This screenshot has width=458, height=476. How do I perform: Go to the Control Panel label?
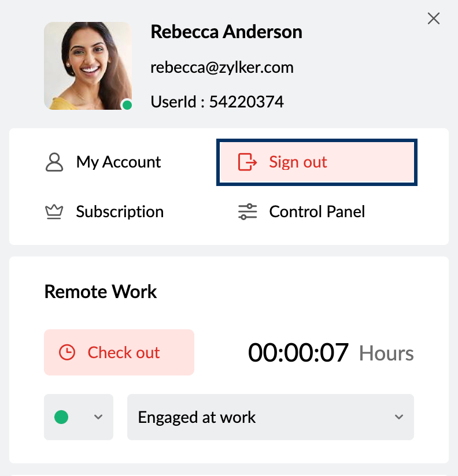coord(317,212)
